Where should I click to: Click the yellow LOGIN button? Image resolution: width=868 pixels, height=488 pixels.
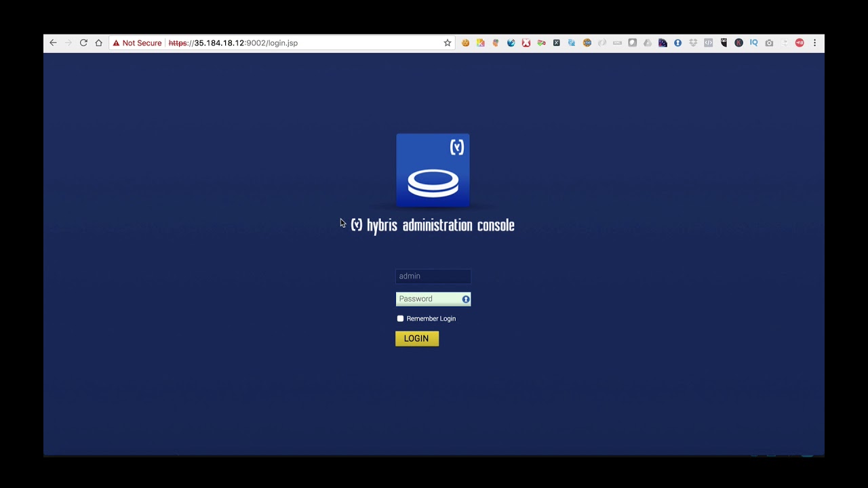point(417,339)
